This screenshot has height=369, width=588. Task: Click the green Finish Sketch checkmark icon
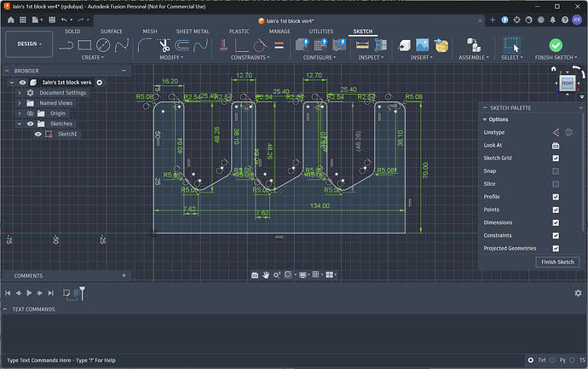point(556,45)
